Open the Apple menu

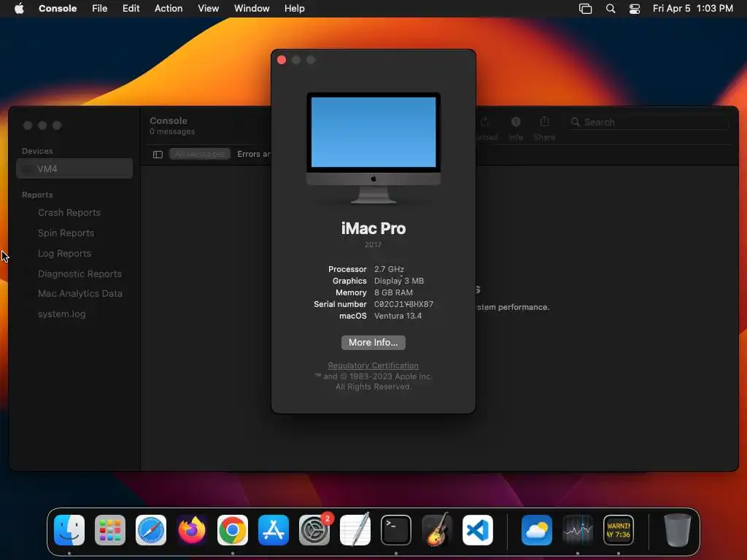[x=19, y=9]
